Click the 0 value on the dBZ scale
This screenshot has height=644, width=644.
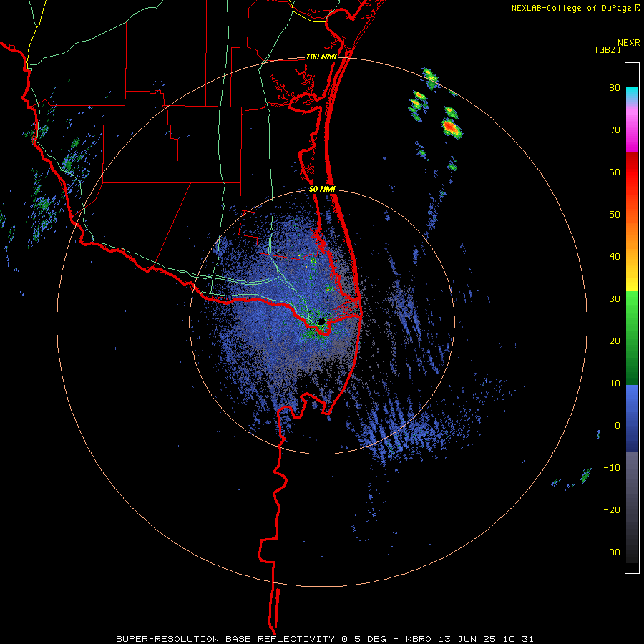point(618,426)
